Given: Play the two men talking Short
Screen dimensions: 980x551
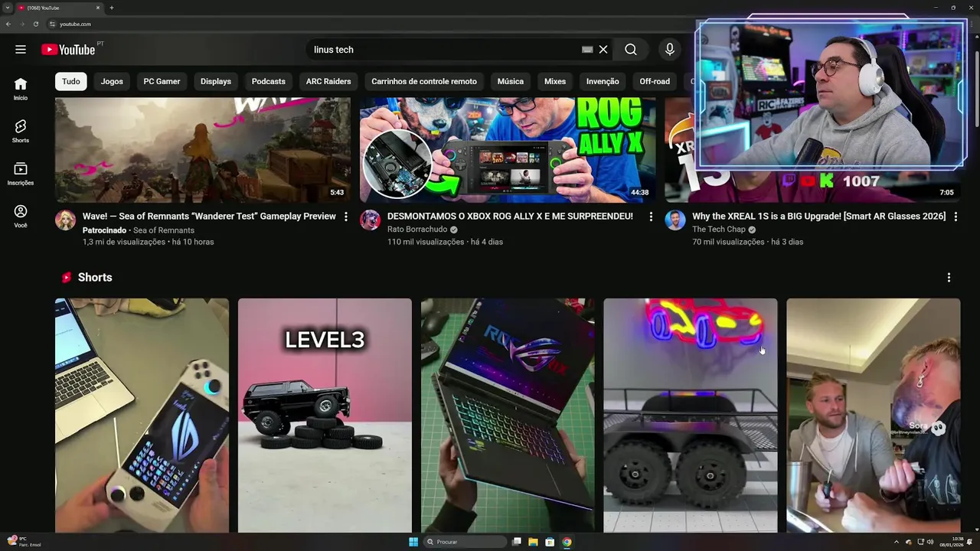Looking at the screenshot, I should pos(874,415).
